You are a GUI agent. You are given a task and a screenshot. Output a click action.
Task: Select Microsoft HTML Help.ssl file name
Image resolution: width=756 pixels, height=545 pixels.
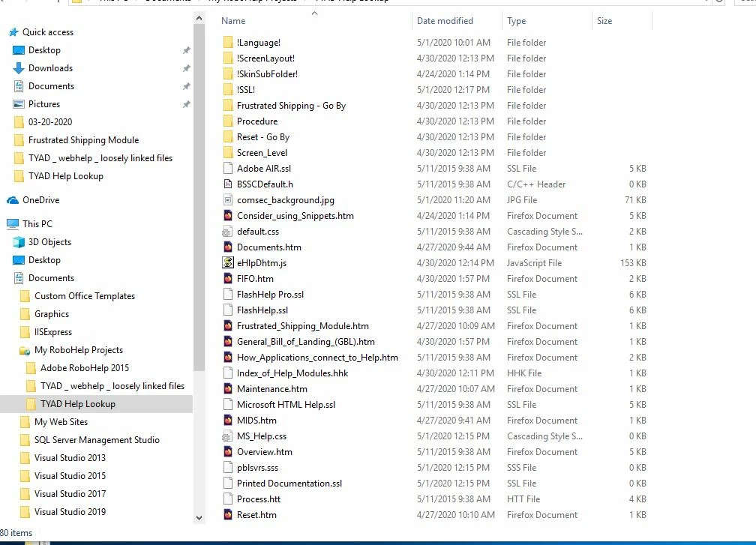point(286,405)
